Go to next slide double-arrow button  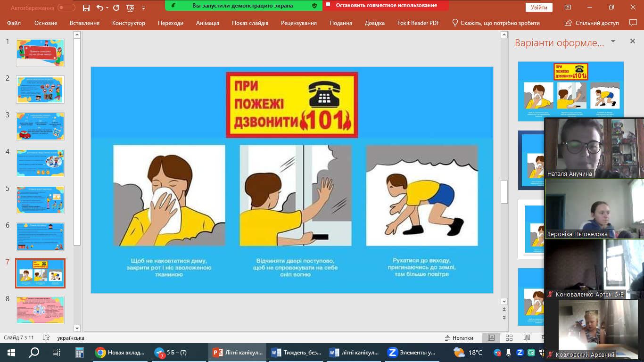(504, 318)
